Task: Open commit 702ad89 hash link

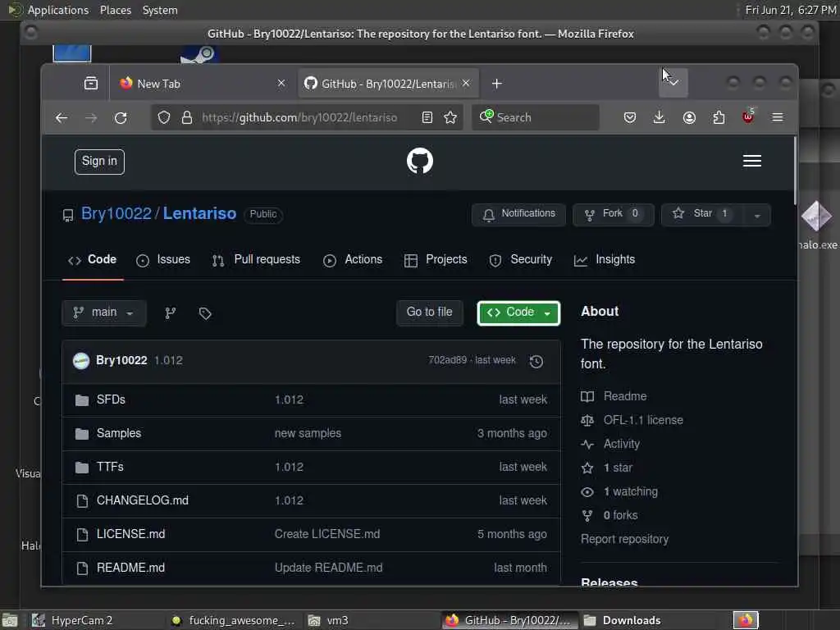Action: click(x=447, y=361)
